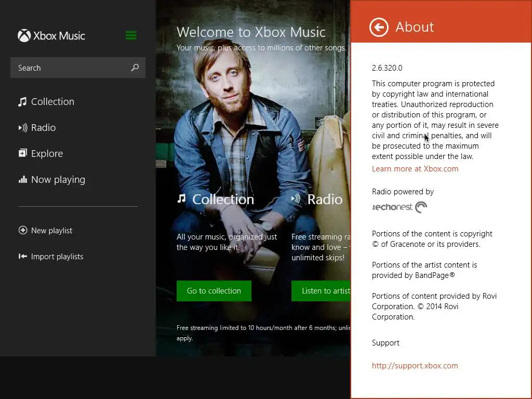Click the Import playlists arrow icon
Image resolution: width=532 pixels, height=399 pixels.
pyautogui.click(x=23, y=256)
